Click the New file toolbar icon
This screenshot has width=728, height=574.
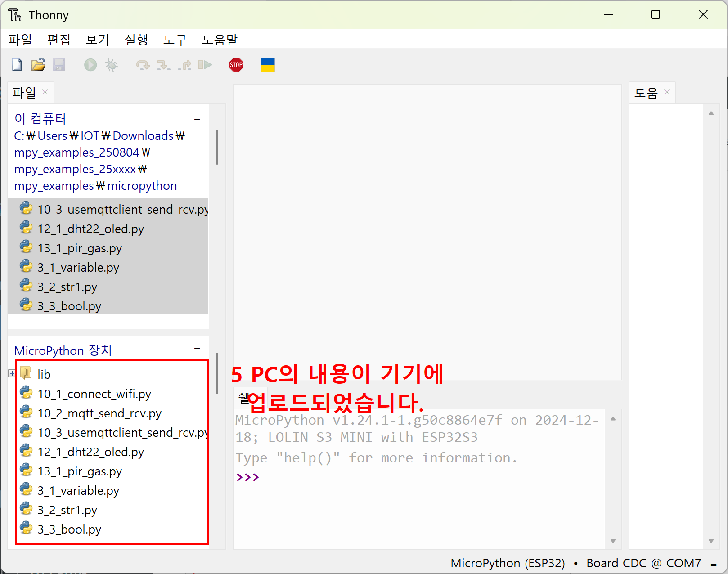[17, 65]
